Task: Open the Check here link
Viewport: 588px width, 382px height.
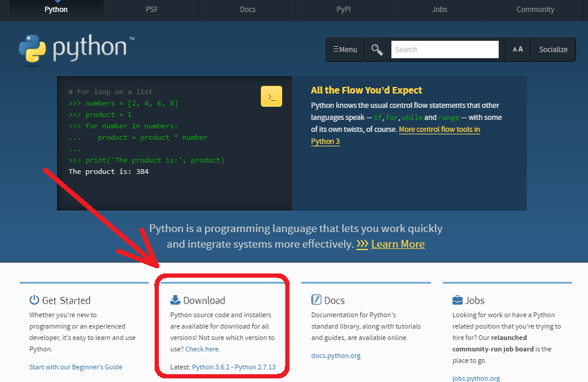Action: tap(201, 348)
